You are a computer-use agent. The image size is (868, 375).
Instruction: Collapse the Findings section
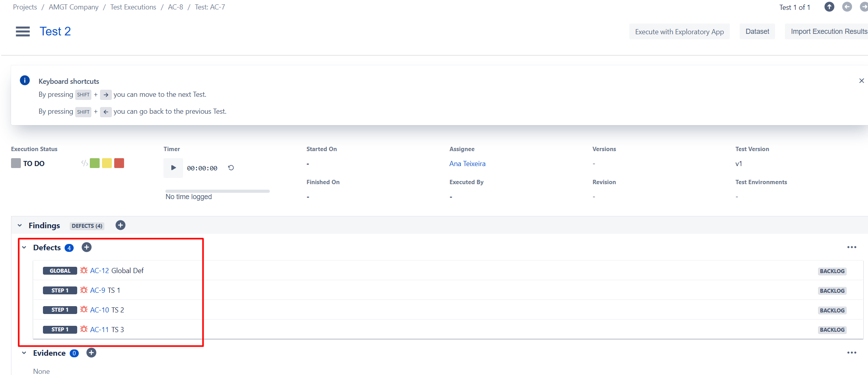tap(20, 225)
